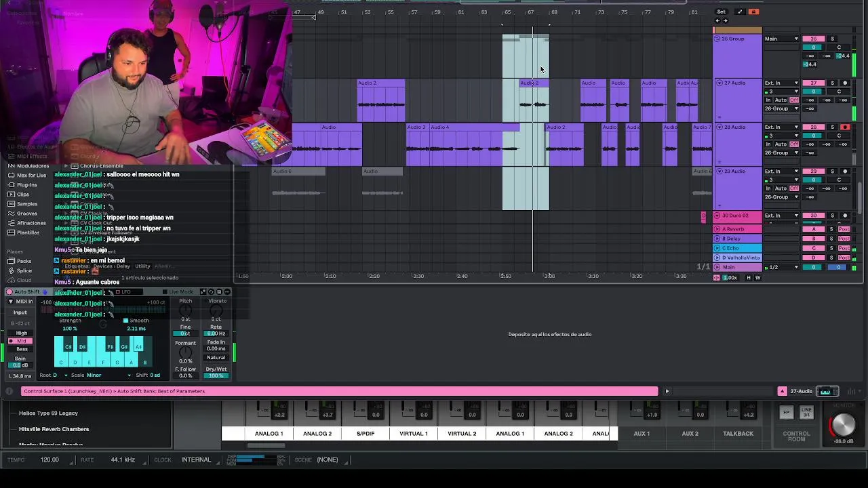Screen dimensions: 868x488
Task: Toggle the Auto Shift device power button
Action: tap(9, 292)
